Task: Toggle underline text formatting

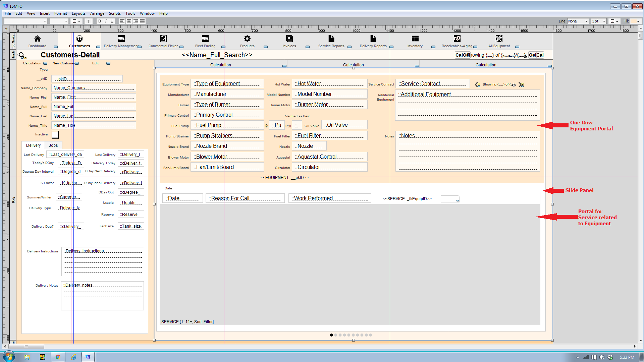Action: 112,21
